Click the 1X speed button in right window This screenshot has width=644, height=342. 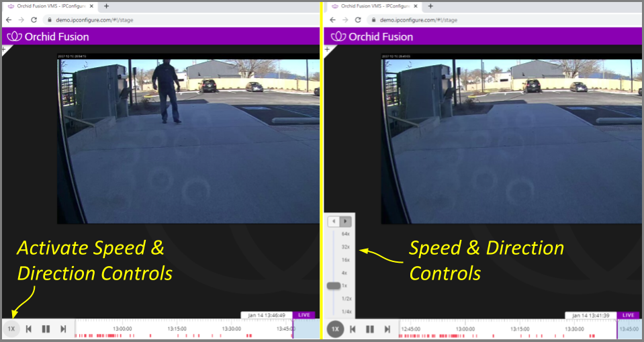pyautogui.click(x=335, y=329)
